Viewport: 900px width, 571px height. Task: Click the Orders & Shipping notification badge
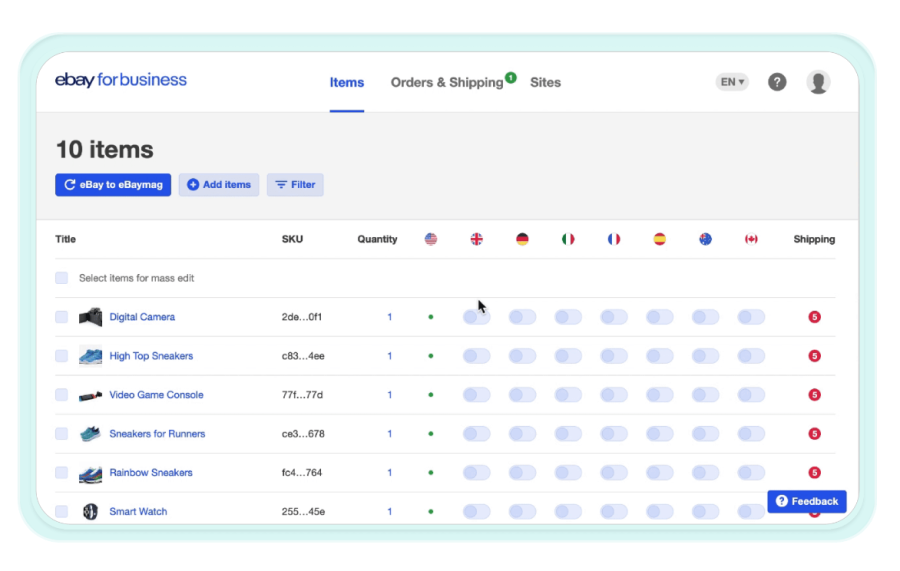click(x=510, y=77)
